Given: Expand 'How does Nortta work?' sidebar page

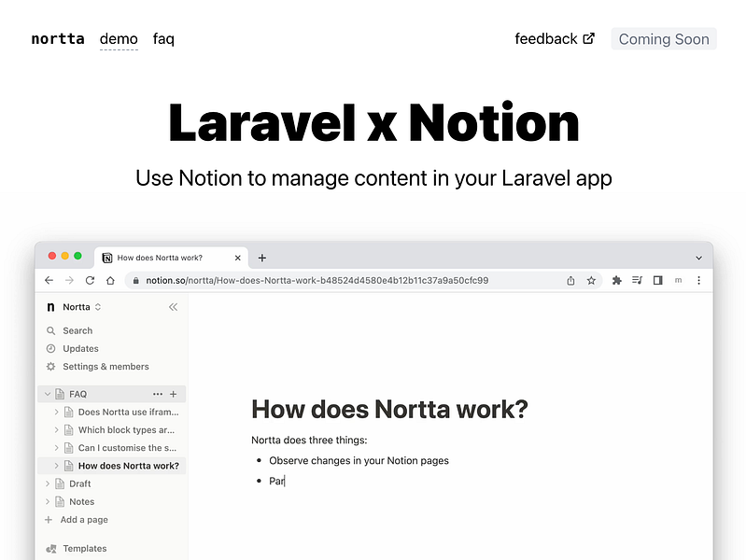Looking at the screenshot, I should (x=57, y=466).
